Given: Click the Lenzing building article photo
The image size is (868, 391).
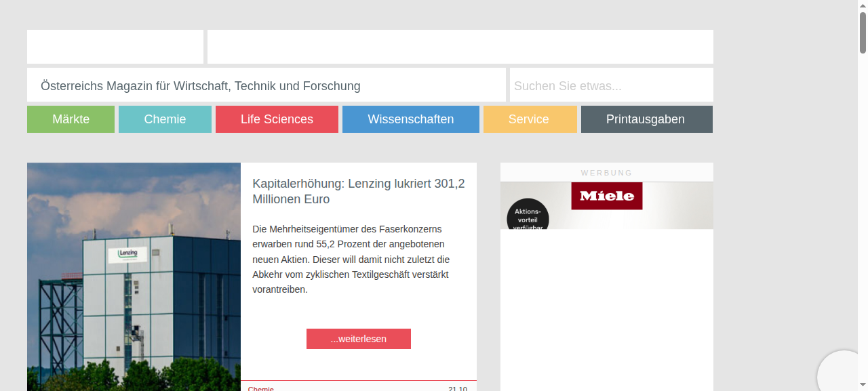Looking at the screenshot, I should 134,276.
